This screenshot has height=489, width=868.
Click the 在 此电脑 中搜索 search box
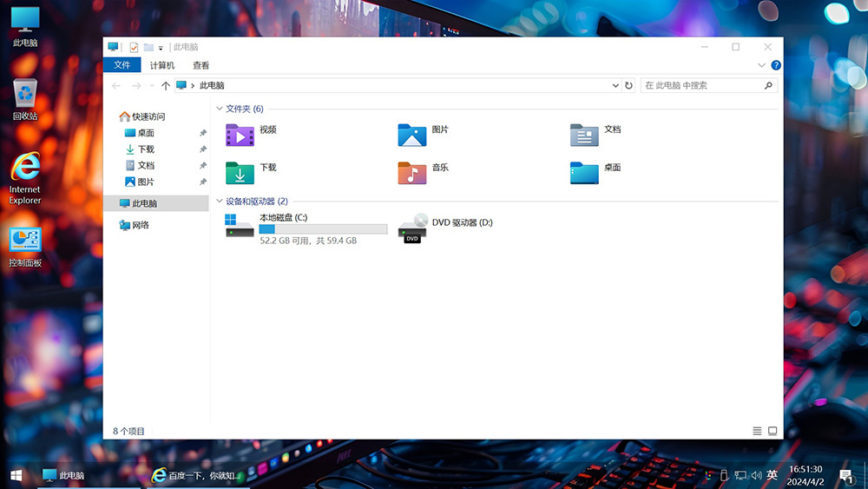pos(701,86)
